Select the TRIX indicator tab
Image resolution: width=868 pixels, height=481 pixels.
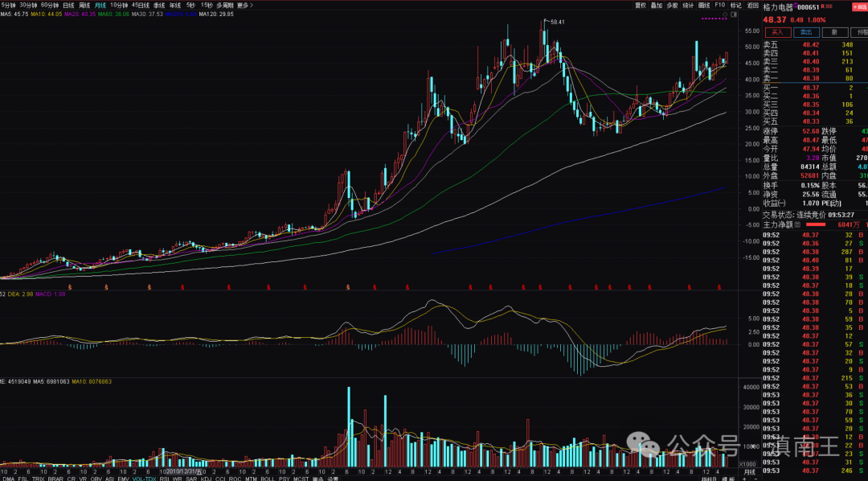tap(39, 478)
